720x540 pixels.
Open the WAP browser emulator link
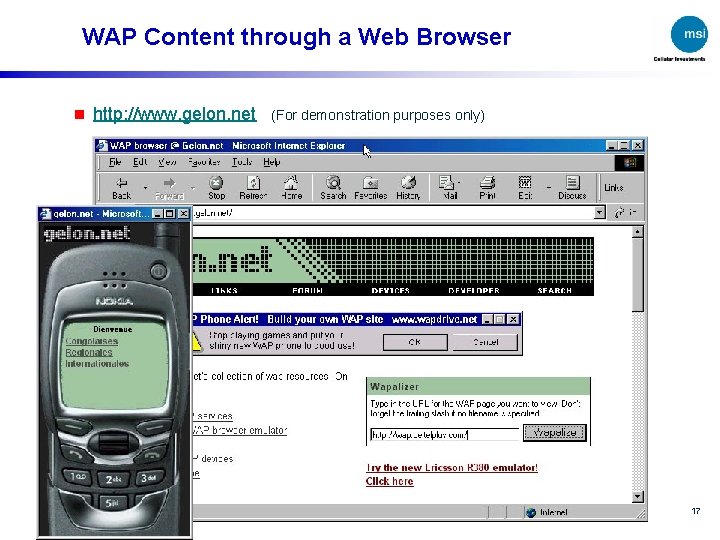tap(240, 430)
